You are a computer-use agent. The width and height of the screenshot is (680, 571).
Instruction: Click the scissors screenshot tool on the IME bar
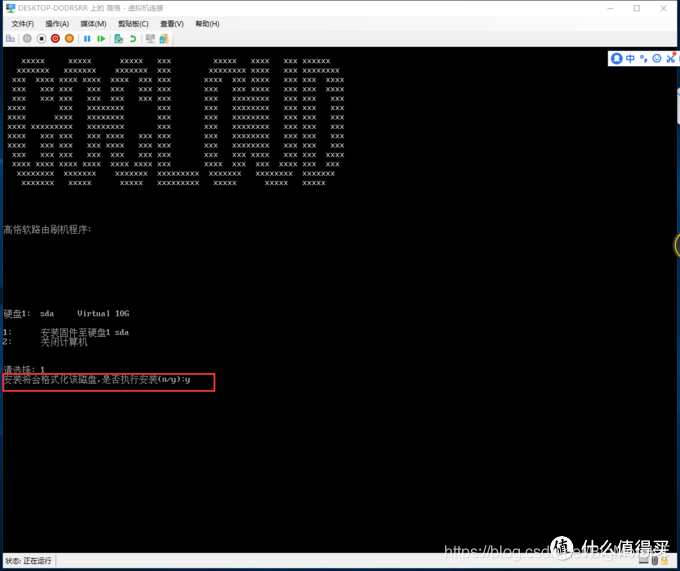670,58
